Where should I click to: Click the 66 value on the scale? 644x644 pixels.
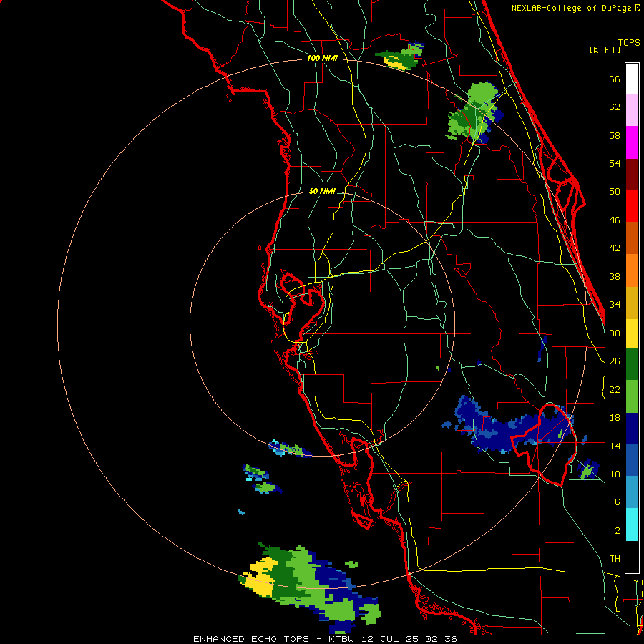click(x=615, y=79)
